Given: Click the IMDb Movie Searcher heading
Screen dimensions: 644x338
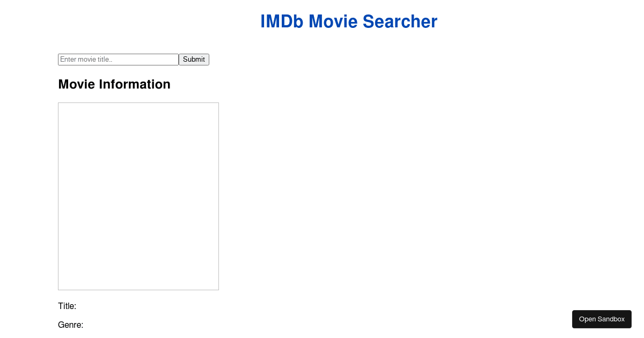Looking at the screenshot, I should [x=348, y=21].
